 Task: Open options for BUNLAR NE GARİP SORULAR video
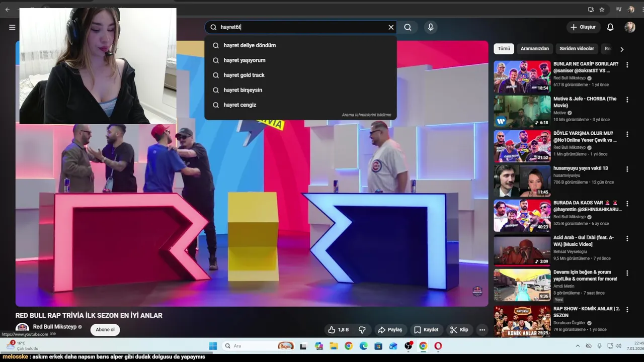tap(627, 65)
